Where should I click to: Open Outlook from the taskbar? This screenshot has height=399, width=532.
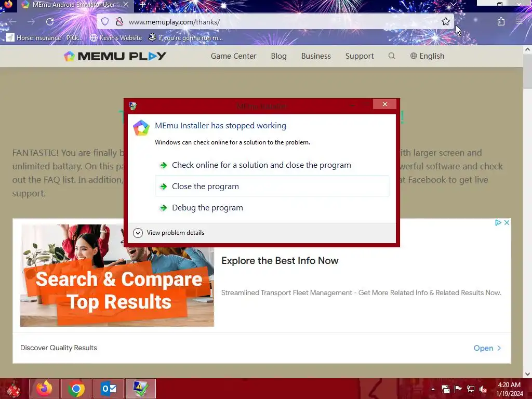[109, 389]
